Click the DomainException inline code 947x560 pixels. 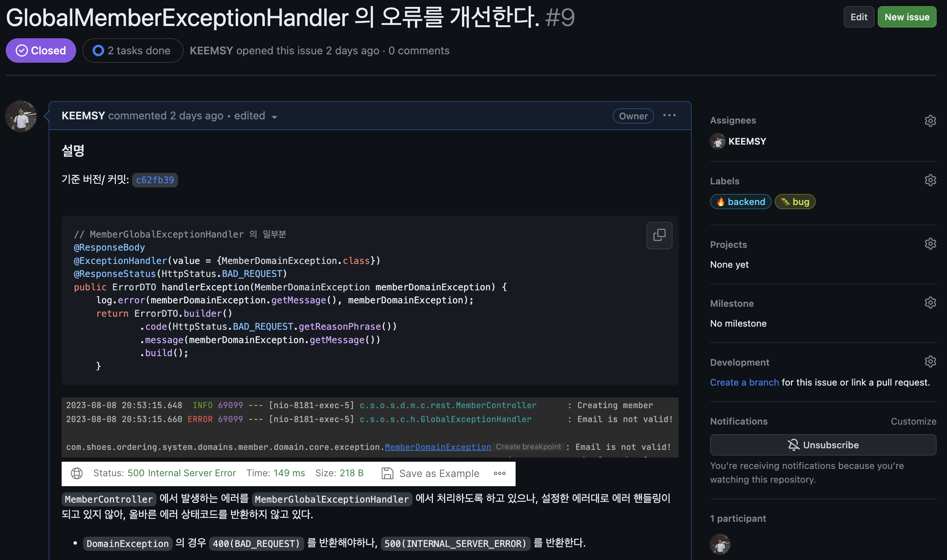point(127,544)
